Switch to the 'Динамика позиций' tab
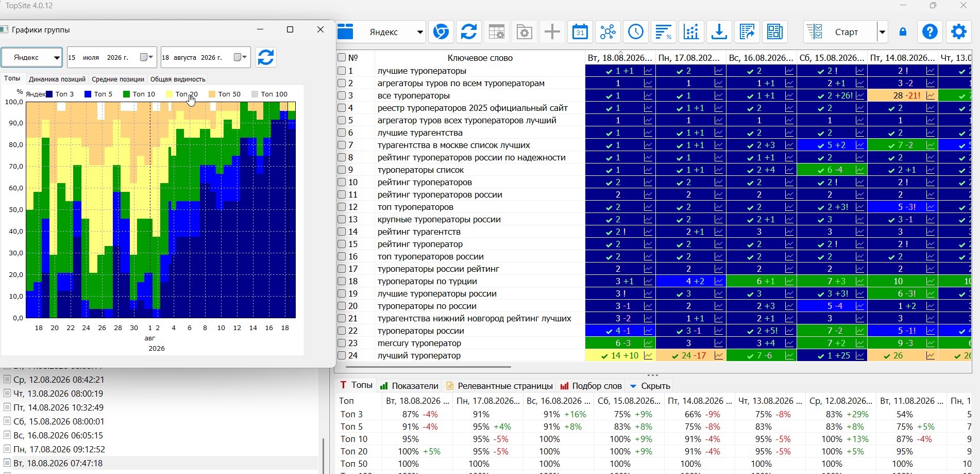Screen dimensions: 980x474 [x=57, y=79]
